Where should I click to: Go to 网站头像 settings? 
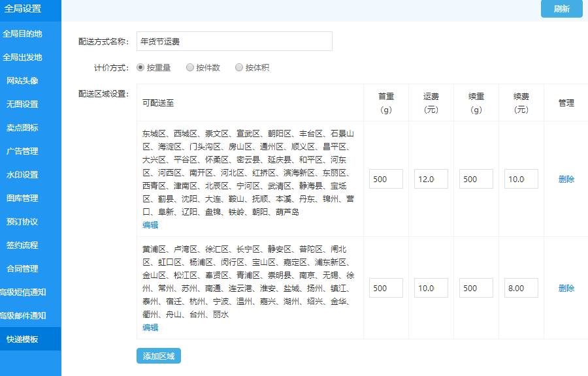point(23,81)
